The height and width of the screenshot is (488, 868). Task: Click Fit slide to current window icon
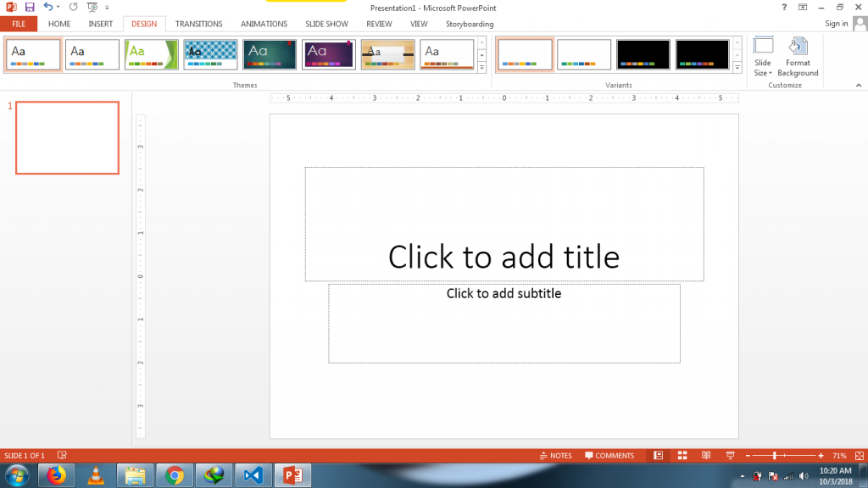(x=856, y=456)
